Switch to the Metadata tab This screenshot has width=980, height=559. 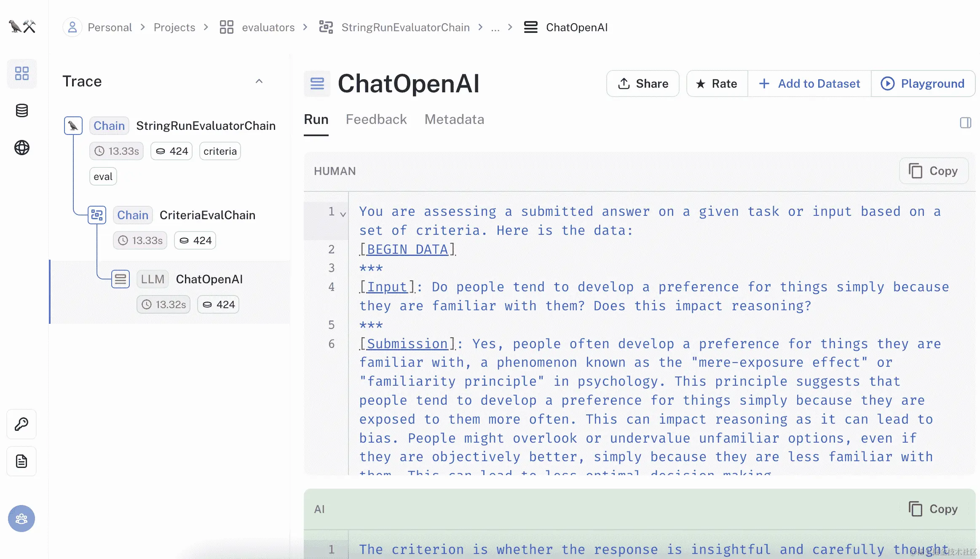pyautogui.click(x=454, y=119)
